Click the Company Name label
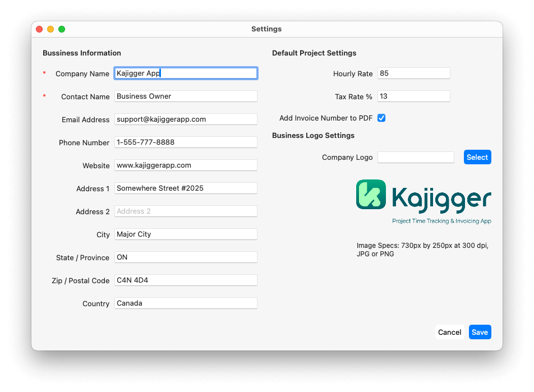Screen dimensions: 534x392 click(82, 73)
